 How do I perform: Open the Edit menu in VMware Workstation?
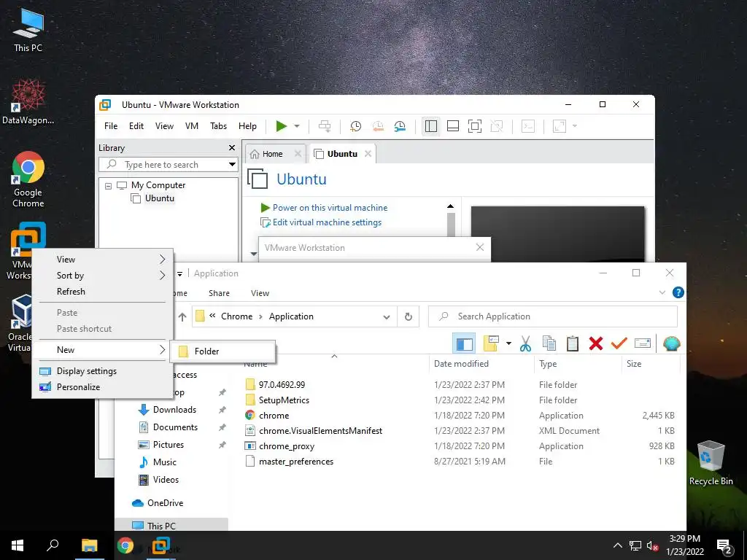point(136,126)
